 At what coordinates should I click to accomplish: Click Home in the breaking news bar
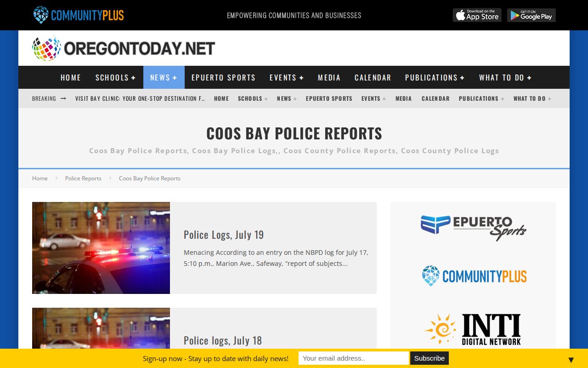(221, 98)
